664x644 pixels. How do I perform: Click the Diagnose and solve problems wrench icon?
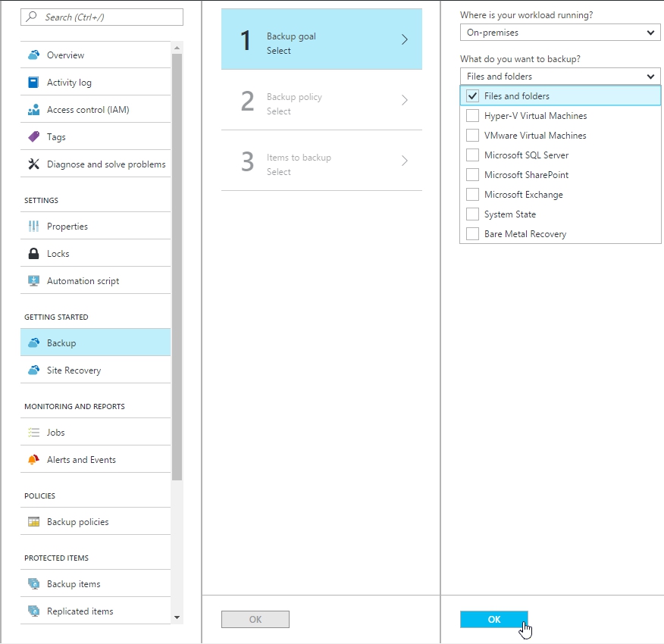coord(33,164)
